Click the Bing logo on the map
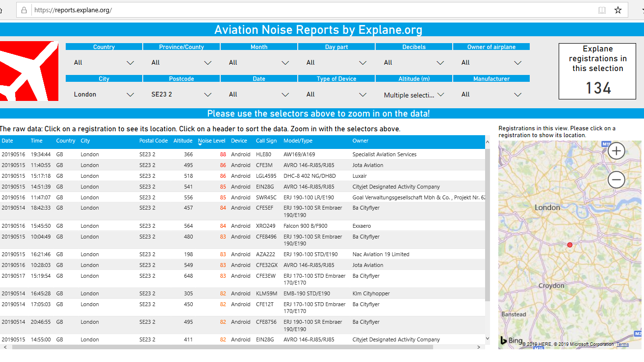The height and width of the screenshot is (362, 644). (511, 340)
